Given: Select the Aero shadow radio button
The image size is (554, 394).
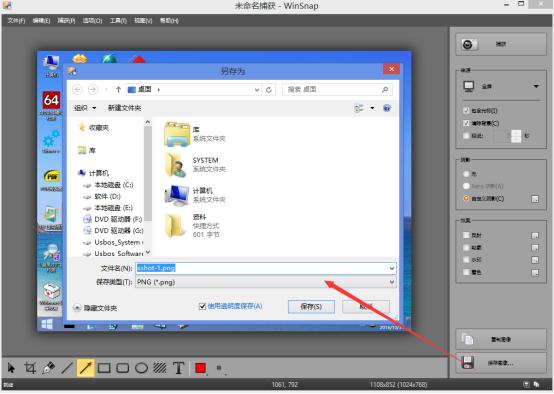Looking at the screenshot, I should [x=466, y=186].
